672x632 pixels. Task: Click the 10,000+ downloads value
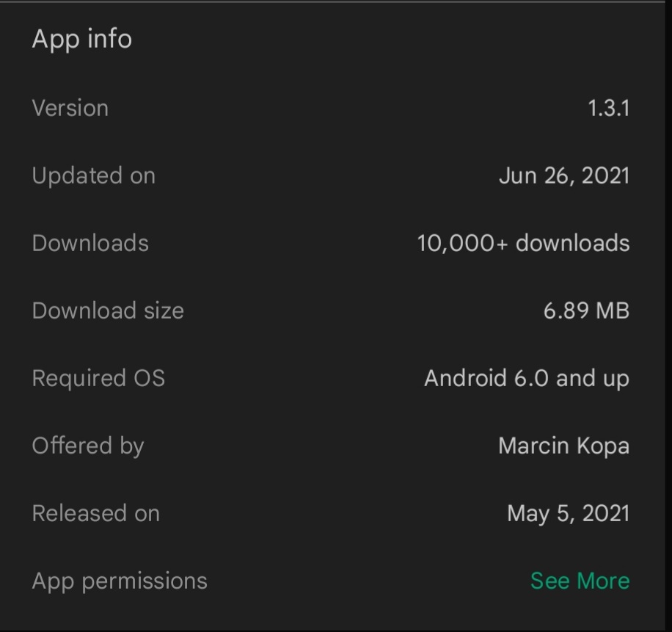[522, 243]
